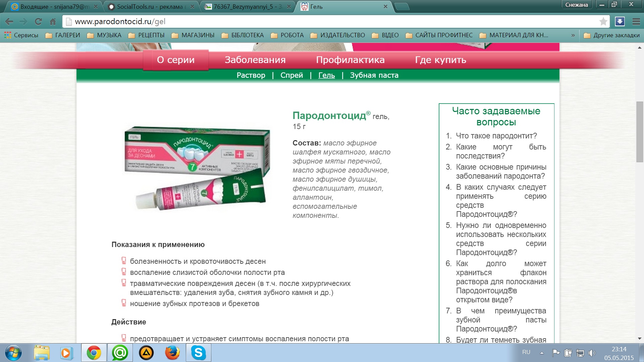
Task: Open Firefox from the taskbar
Action: (x=172, y=353)
